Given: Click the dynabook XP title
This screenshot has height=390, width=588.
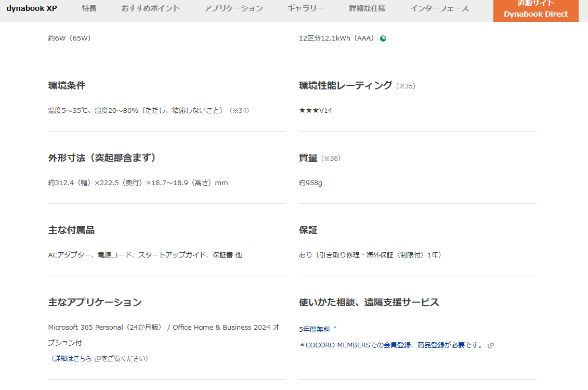Looking at the screenshot, I should click(32, 8).
